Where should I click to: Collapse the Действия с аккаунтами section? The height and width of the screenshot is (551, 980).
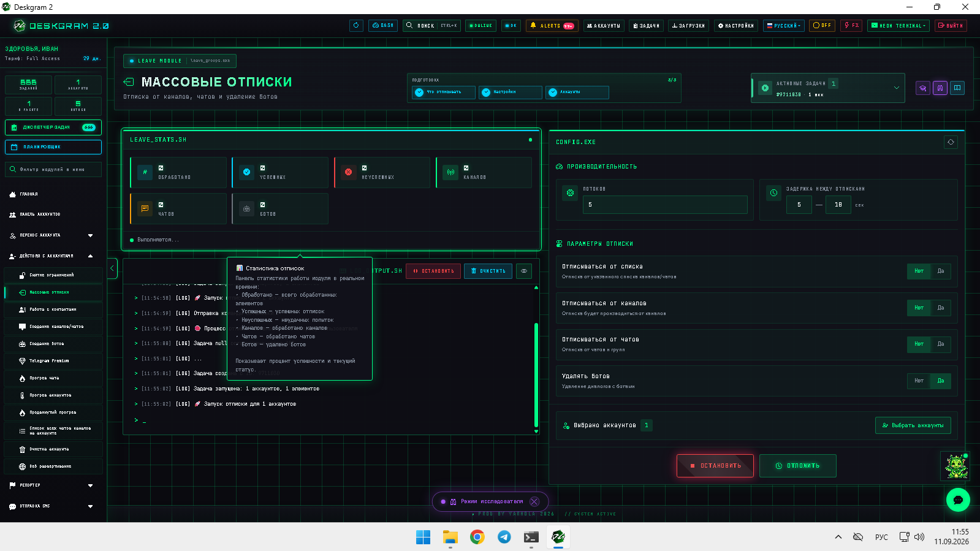[52, 256]
